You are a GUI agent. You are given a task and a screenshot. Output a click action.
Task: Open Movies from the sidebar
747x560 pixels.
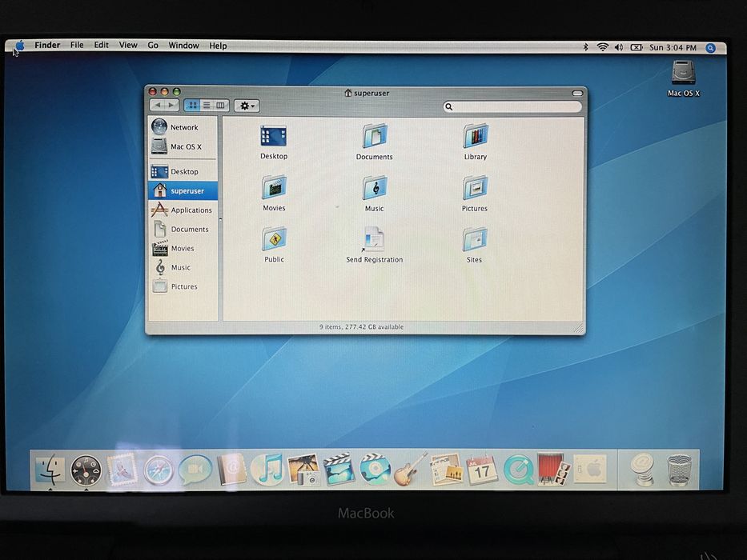click(183, 248)
